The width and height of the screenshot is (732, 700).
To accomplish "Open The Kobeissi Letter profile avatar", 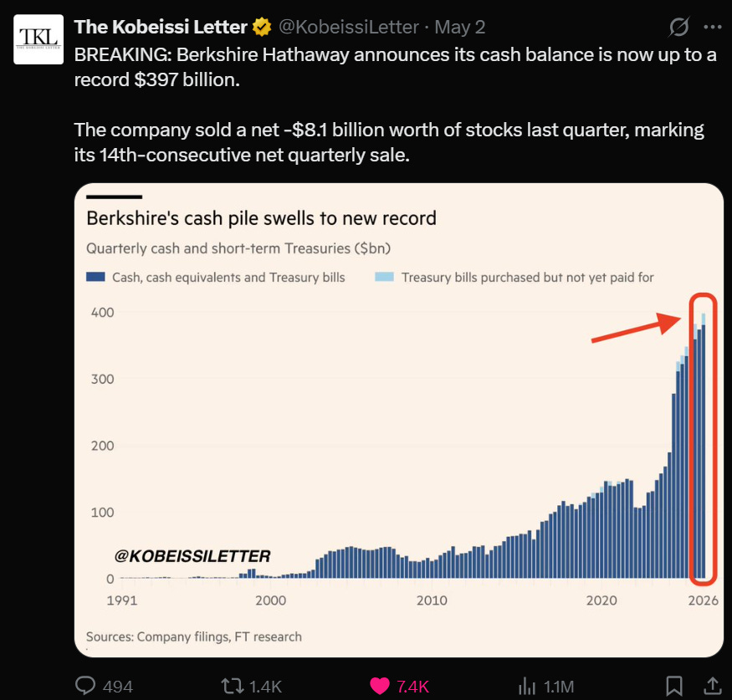I will pos(38,39).
